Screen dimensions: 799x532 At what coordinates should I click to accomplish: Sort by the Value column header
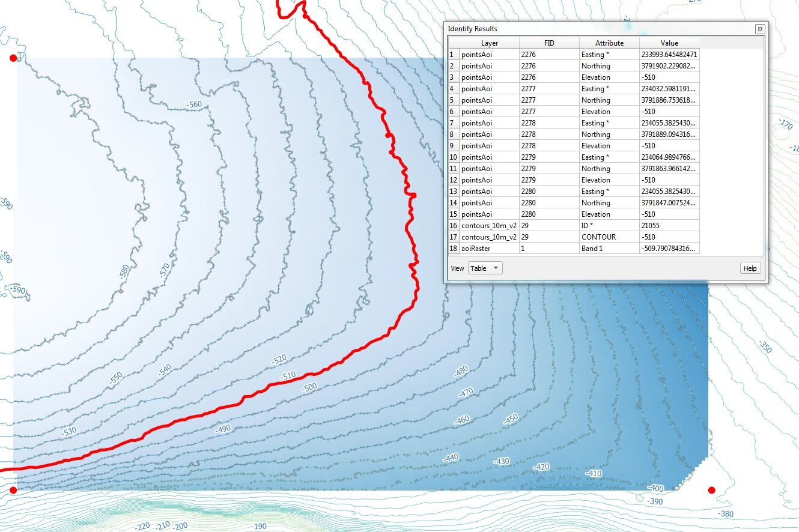tap(669, 43)
